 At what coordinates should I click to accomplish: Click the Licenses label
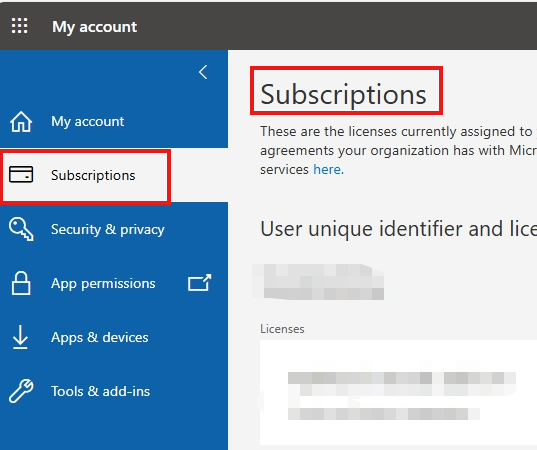tap(282, 329)
